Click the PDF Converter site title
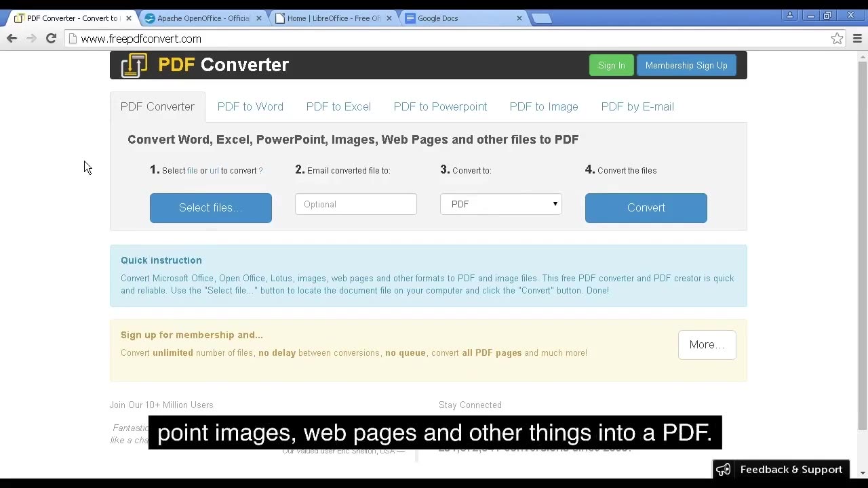The image size is (868, 488). [223, 65]
